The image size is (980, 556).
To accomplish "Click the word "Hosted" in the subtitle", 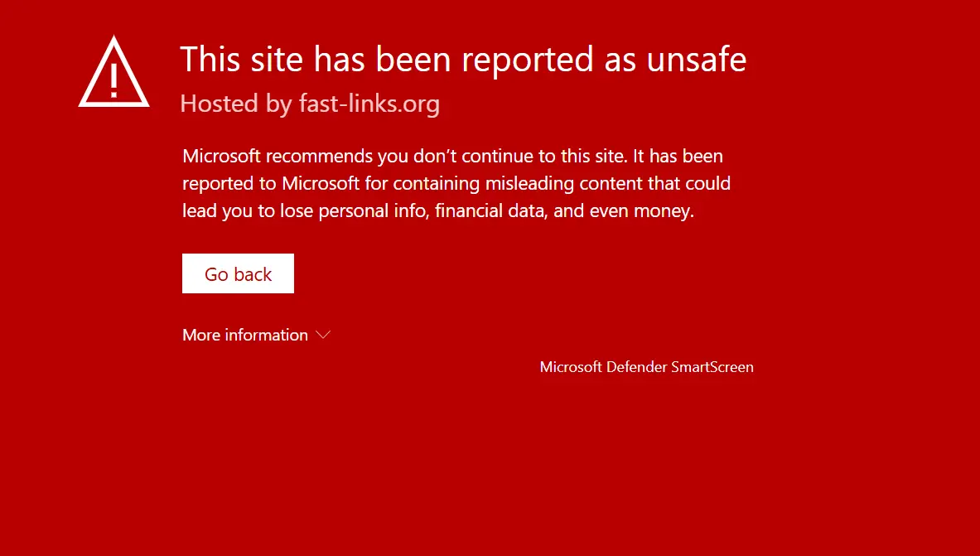I will point(220,104).
